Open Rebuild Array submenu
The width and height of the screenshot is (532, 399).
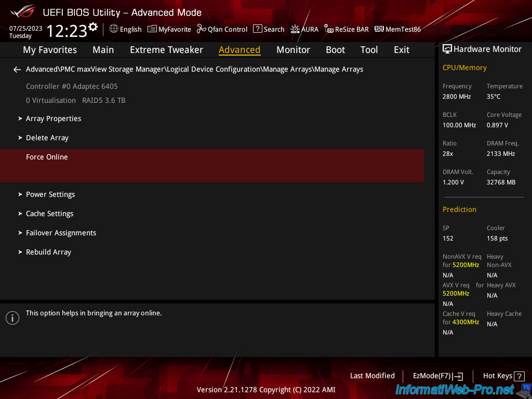pyautogui.click(x=48, y=252)
